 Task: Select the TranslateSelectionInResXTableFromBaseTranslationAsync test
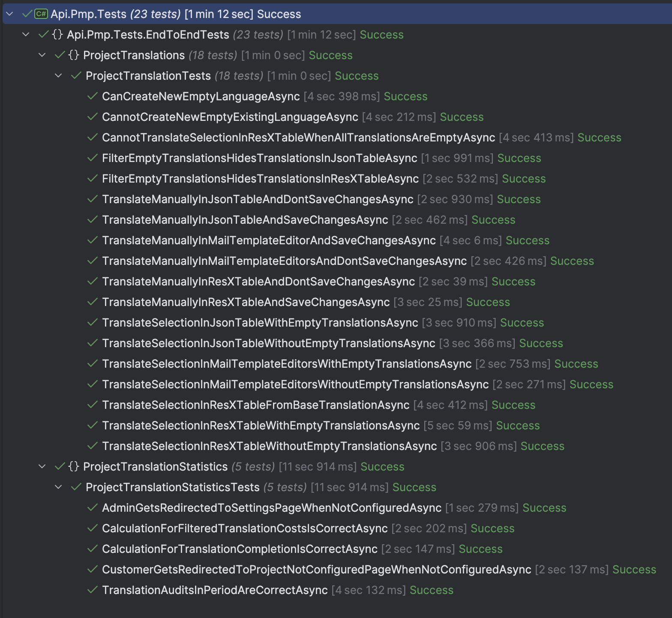pyautogui.click(x=255, y=405)
